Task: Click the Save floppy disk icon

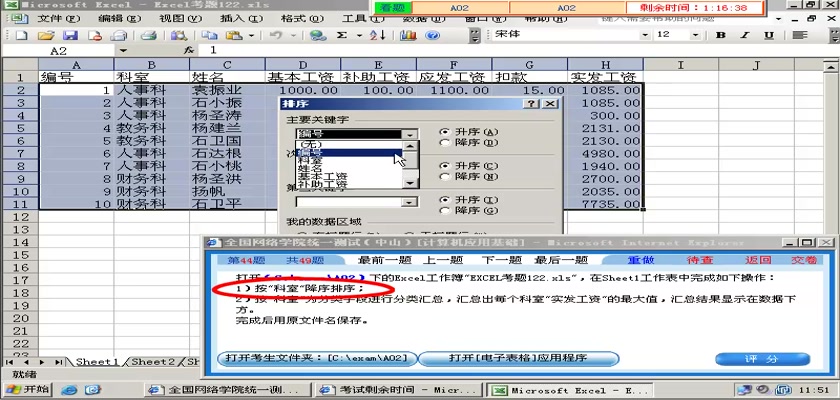Action: click(71, 35)
